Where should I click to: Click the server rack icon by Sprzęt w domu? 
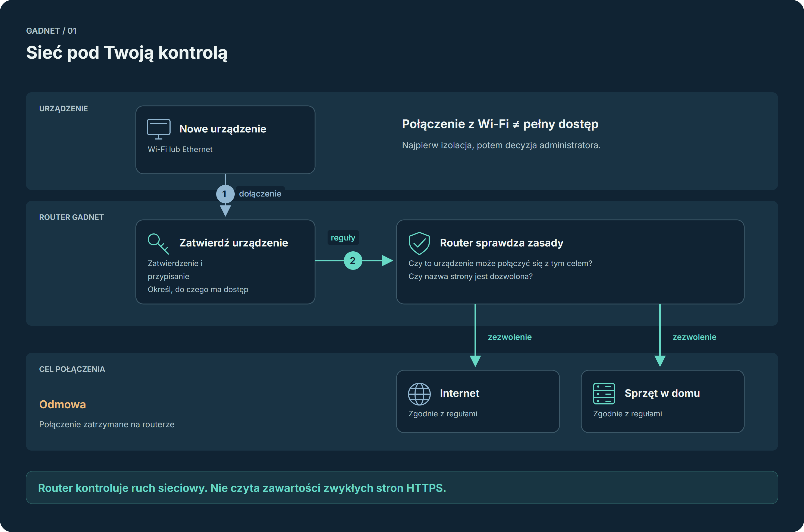tap(604, 394)
